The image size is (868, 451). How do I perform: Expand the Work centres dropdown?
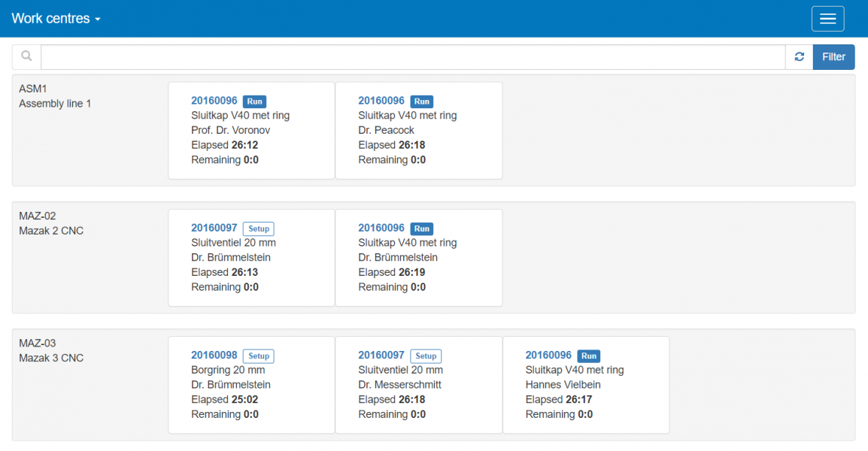point(56,19)
